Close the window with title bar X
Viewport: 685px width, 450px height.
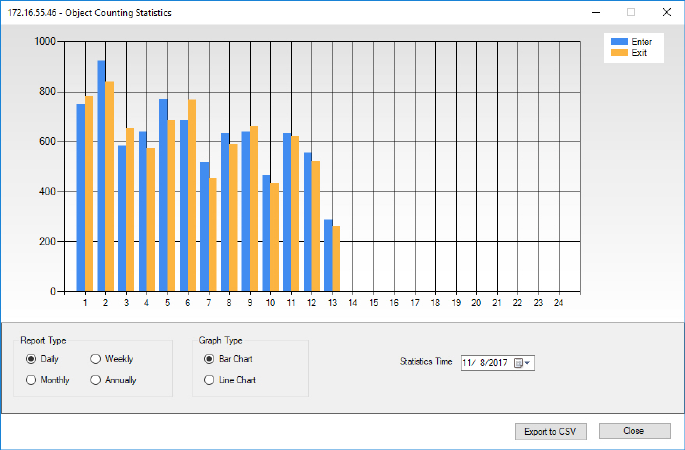point(667,12)
